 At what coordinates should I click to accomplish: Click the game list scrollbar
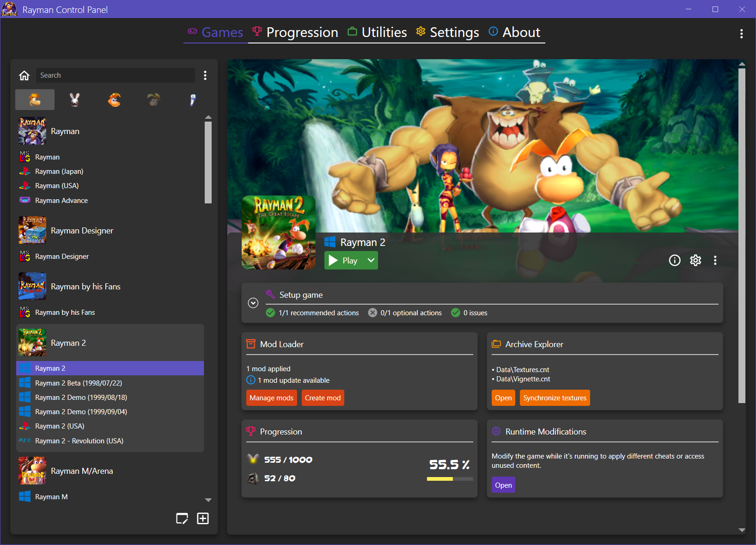208,163
